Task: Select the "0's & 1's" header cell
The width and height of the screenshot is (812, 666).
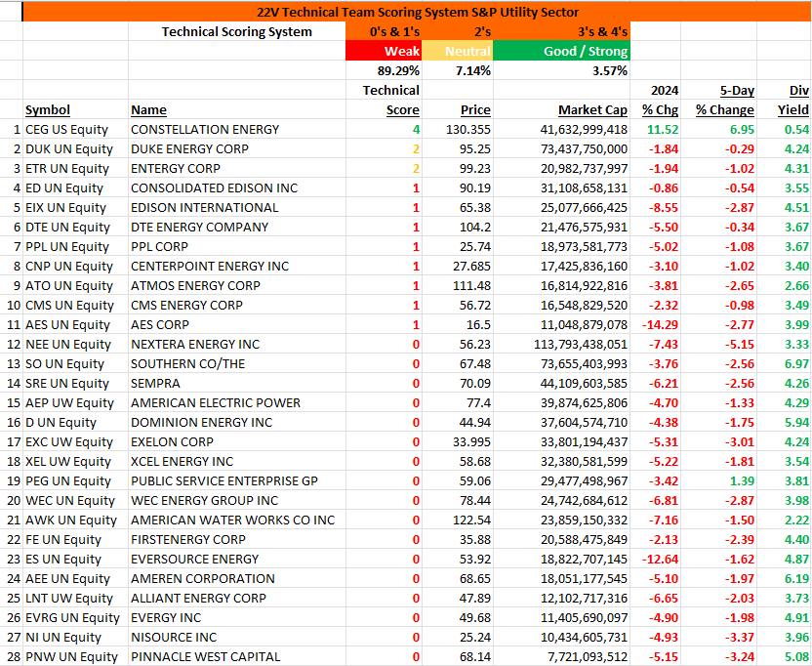Action: click(384, 31)
